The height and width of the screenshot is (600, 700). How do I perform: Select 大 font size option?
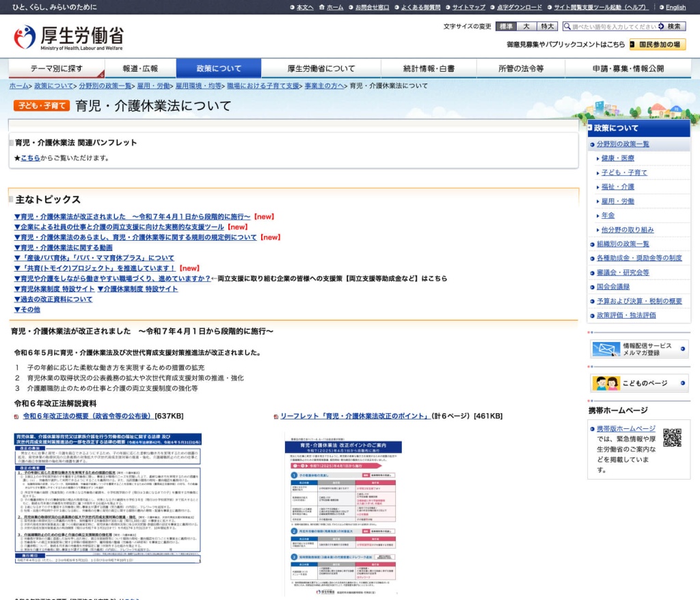(526, 27)
